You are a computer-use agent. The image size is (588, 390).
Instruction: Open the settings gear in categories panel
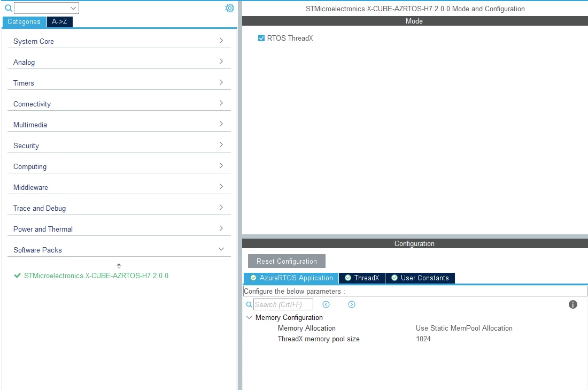tap(229, 8)
